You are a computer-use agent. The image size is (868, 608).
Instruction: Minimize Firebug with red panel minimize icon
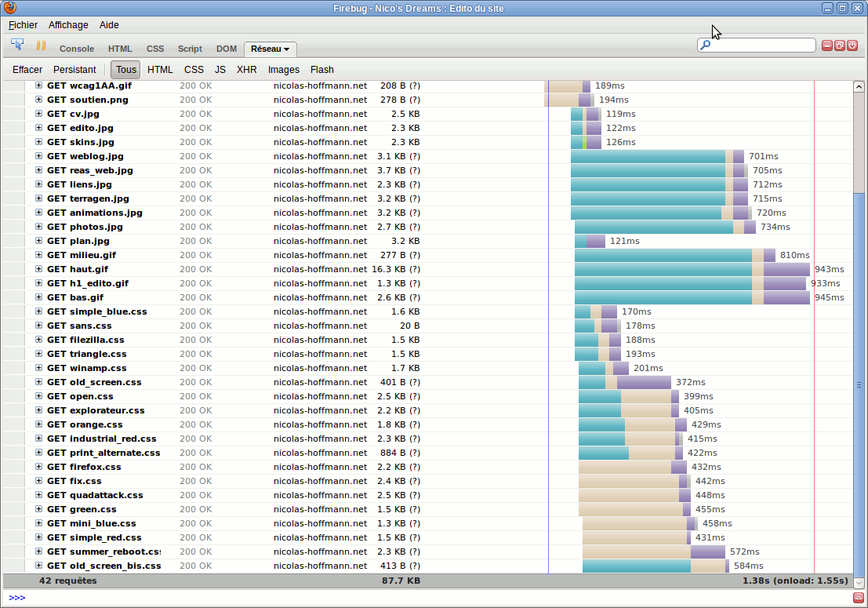pyautogui.click(x=827, y=46)
